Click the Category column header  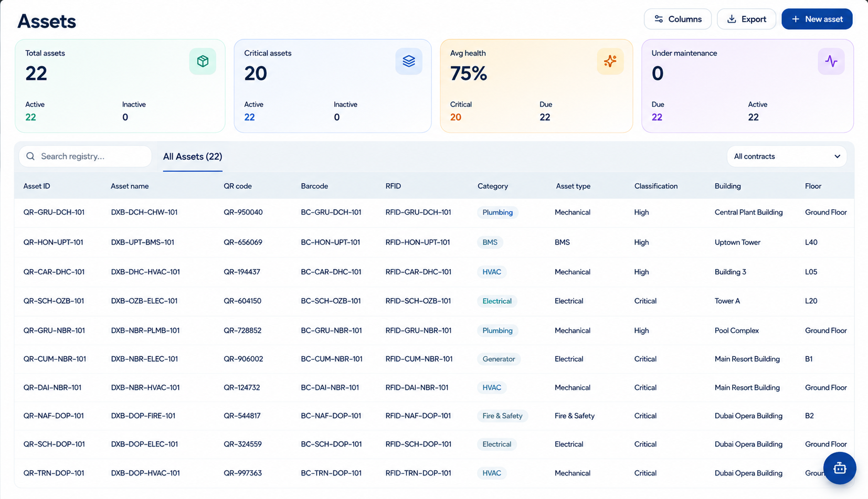point(493,186)
